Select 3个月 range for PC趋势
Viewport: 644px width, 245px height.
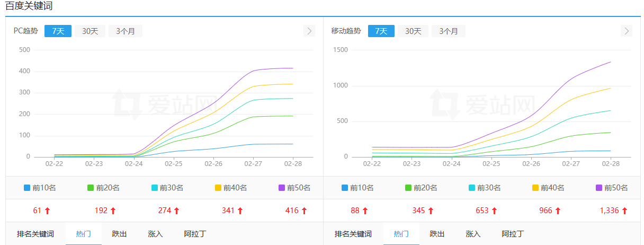coord(126,31)
